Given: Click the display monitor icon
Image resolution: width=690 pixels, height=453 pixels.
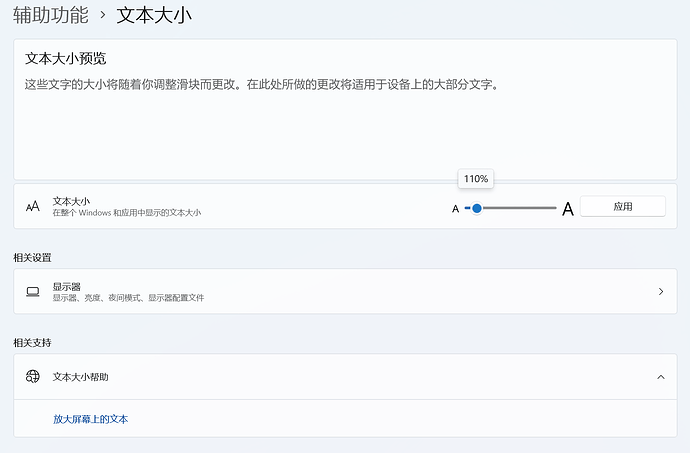Looking at the screenshot, I should [33, 291].
